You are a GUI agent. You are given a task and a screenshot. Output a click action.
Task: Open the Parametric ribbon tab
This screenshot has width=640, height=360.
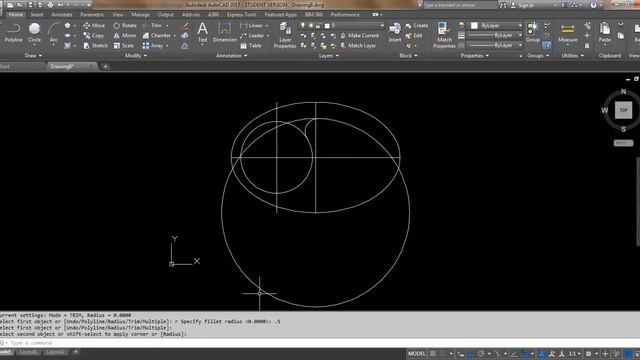click(92, 14)
